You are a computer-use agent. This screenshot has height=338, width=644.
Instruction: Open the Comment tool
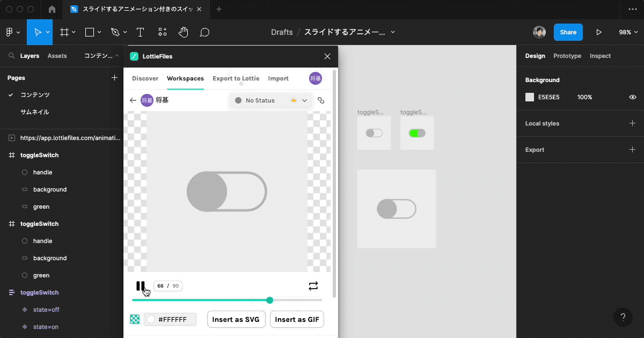pyautogui.click(x=204, y=32)
